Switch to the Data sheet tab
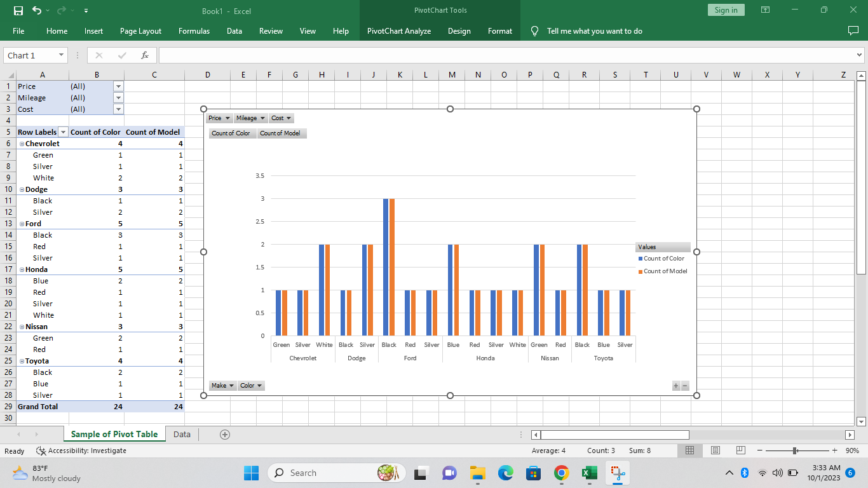This screenshot has height=488, width=868. 182,435
